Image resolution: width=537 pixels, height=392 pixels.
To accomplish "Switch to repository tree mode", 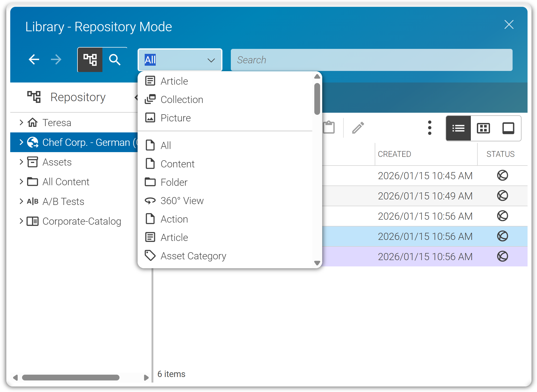I will [90, 60].
